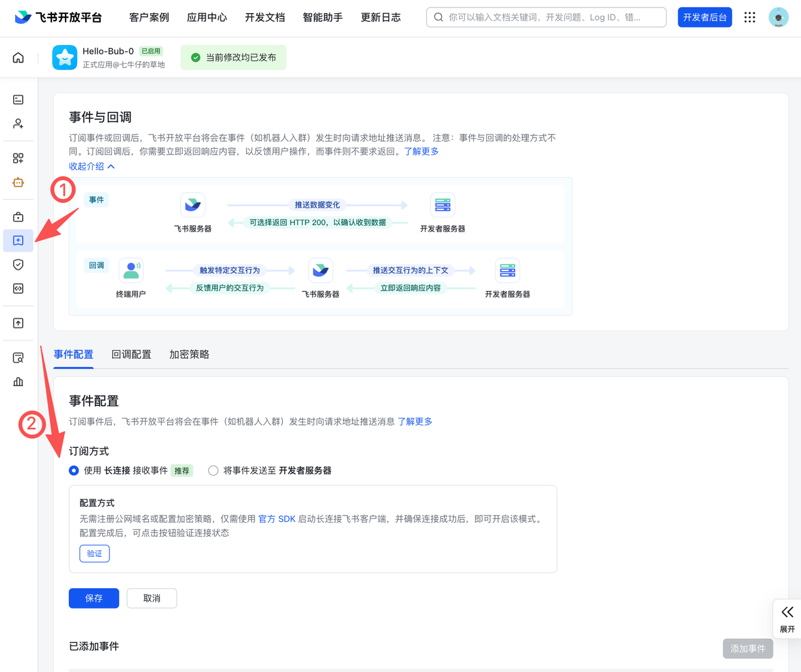Click the Hello-Bub-0 app name

[108, 51]
